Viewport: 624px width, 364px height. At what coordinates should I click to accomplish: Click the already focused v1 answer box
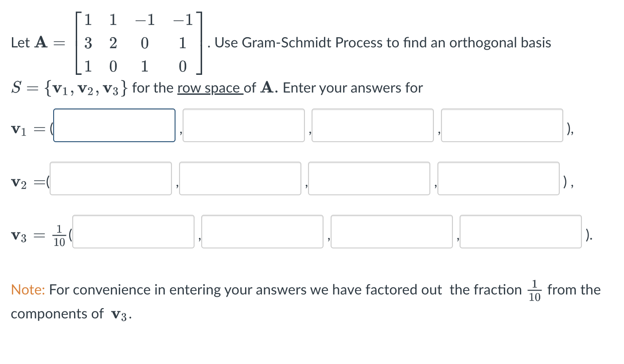pos(114,125)
